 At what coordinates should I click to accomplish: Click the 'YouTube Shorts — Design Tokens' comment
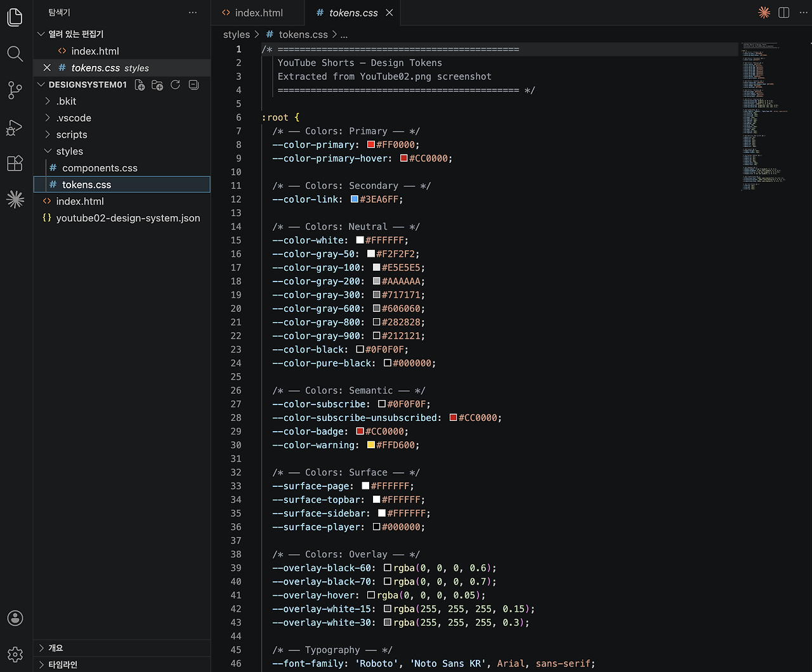coord(360,63)
